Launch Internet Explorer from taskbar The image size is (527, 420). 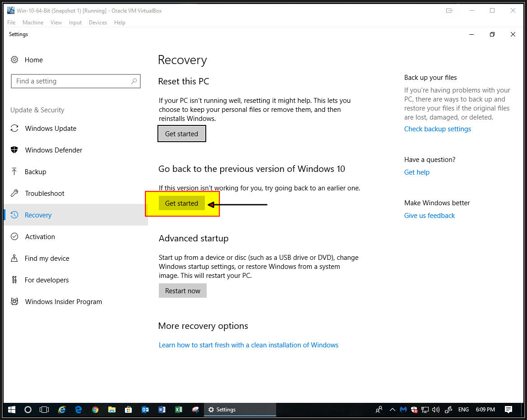[x=61, y=410]
